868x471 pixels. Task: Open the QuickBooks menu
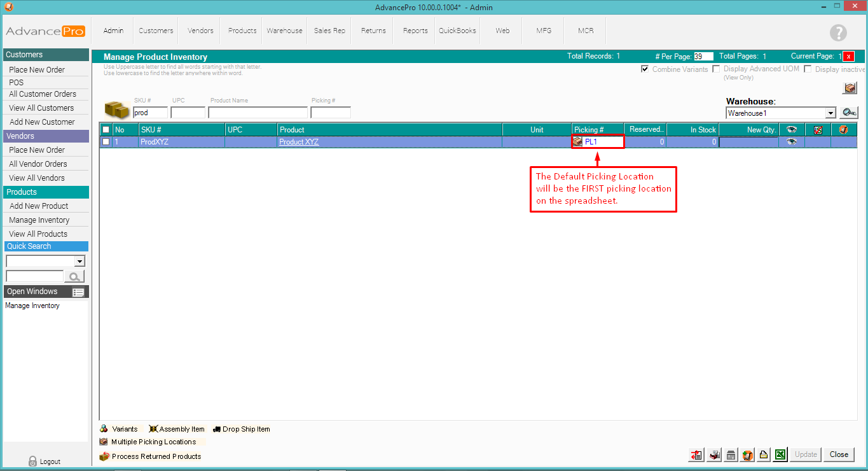[x=457, y=31]
